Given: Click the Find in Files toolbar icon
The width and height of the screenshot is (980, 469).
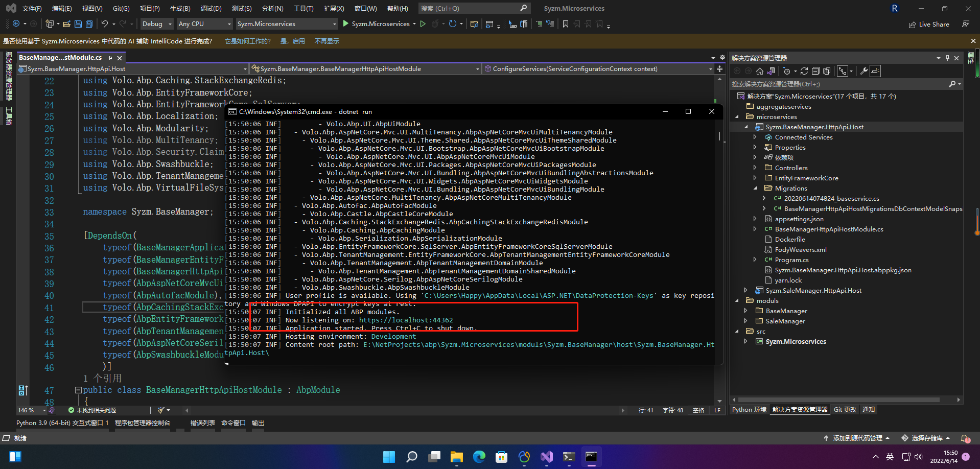Looking at the screenshot, I should pyautogui.click(x=474, y=24).
